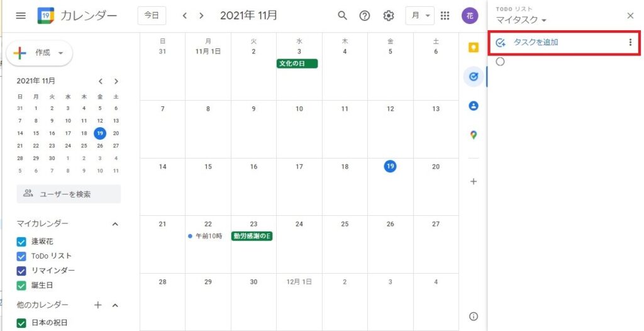Click the 今日 button
Viewport: 644px width, 331px height.
pos(152,15)
